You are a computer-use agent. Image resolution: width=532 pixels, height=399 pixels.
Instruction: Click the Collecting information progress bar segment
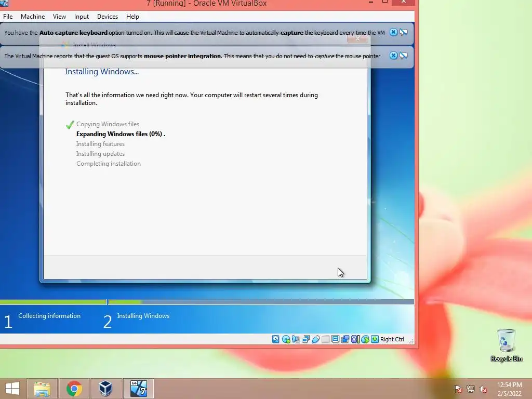(54, 302)
